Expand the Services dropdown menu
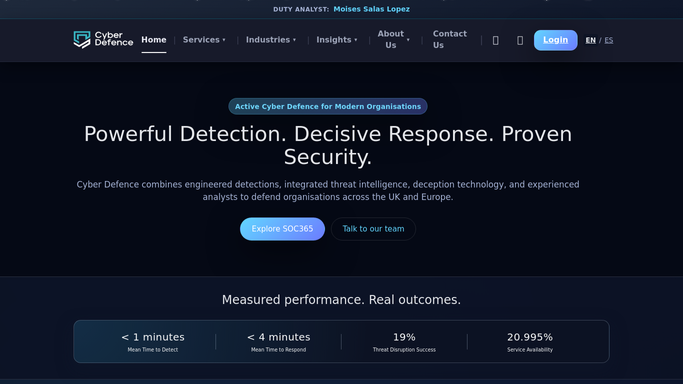683x384 pixels. (x=204, y=40)
